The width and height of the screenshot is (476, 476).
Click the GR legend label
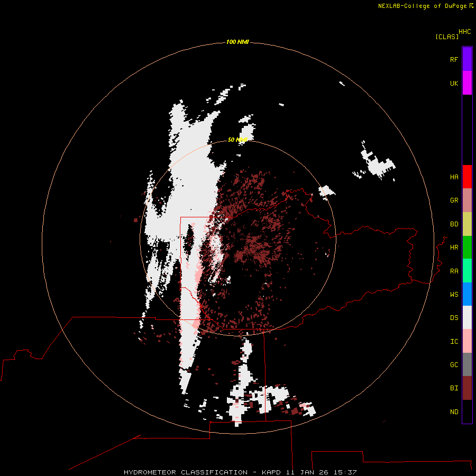pos(454,200)
